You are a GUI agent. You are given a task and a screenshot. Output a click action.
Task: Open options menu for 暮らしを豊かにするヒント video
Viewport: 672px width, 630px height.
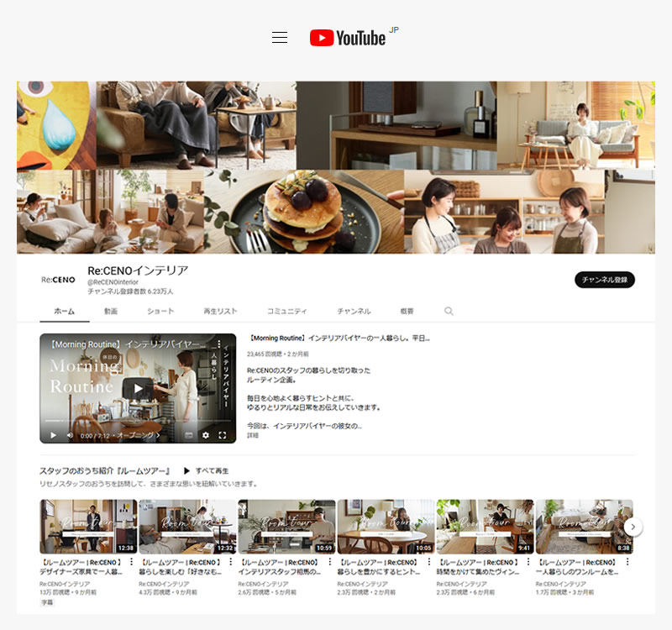(429, 562)
